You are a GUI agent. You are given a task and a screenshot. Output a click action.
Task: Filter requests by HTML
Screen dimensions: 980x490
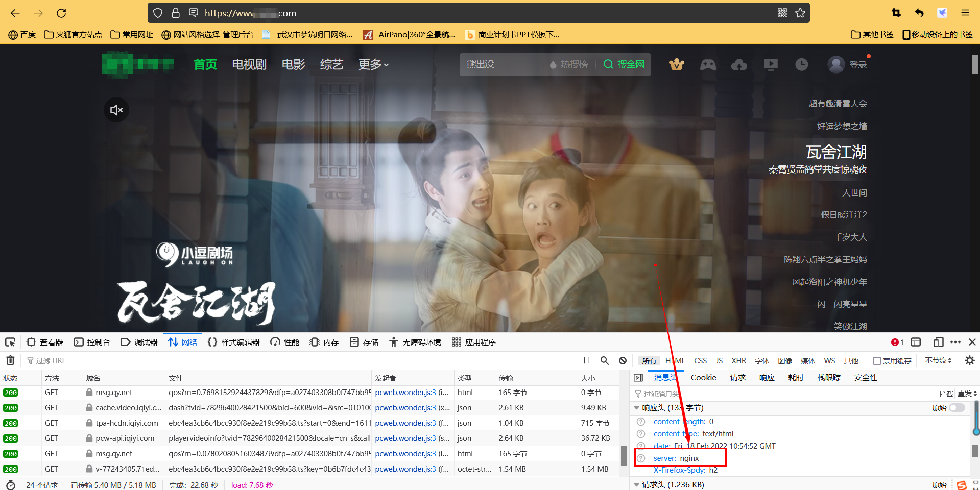tap(675, 361)
